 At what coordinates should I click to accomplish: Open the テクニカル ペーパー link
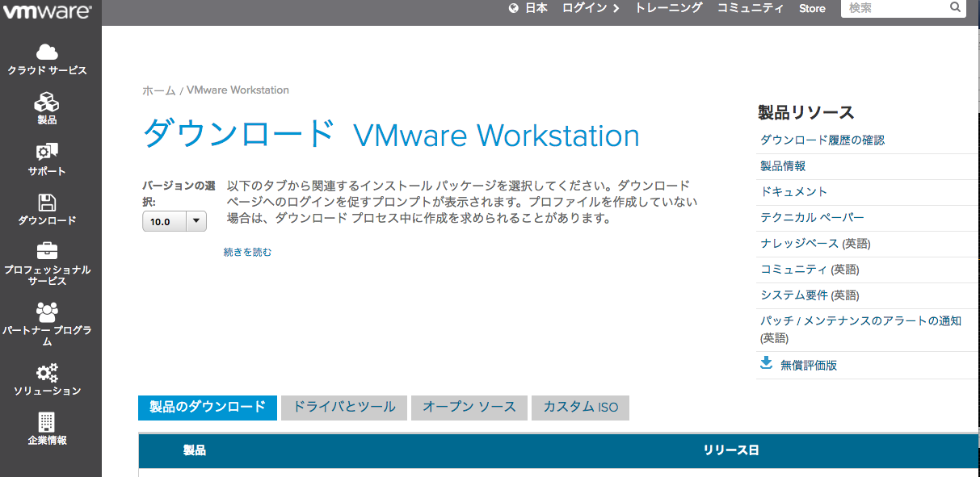(812, 217)
